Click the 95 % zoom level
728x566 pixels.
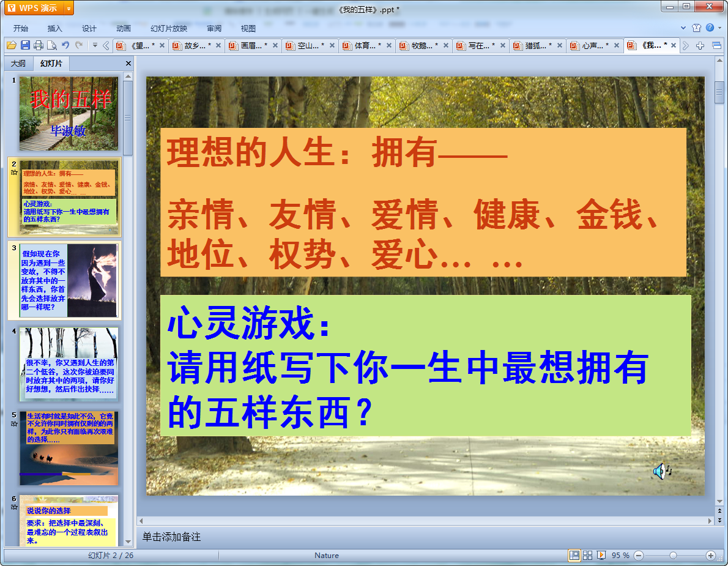pyautogui.click(x=620, y=556)
